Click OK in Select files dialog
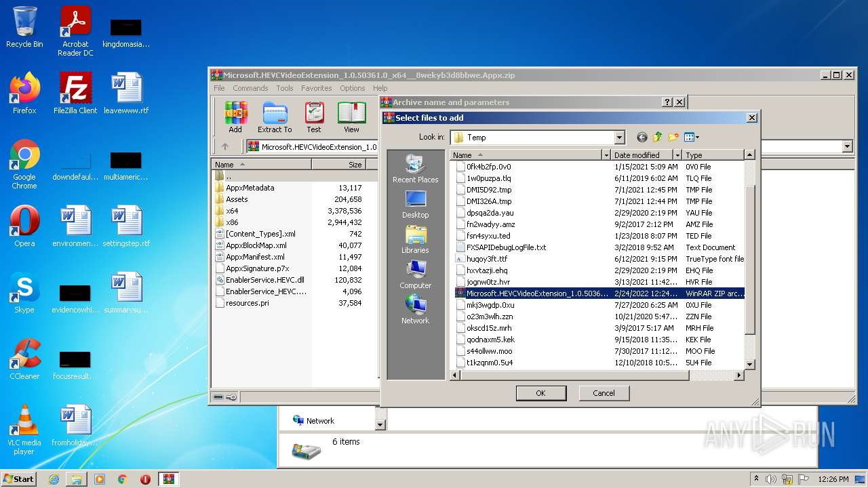This screenshot has height=488, width=868. coord(540,393)
